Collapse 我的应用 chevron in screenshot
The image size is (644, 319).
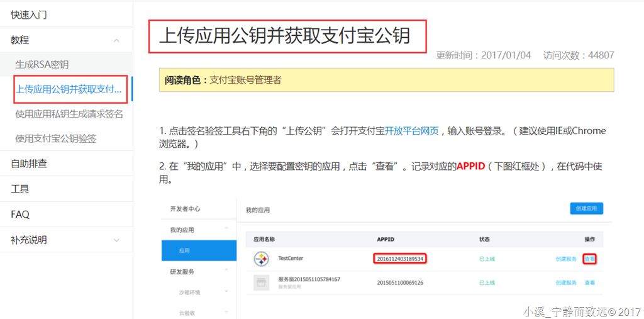click(226, 228)
